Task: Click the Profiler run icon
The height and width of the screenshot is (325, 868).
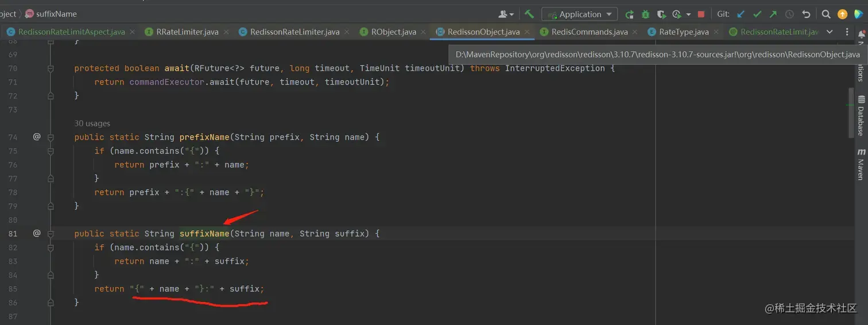Action: 677,14
